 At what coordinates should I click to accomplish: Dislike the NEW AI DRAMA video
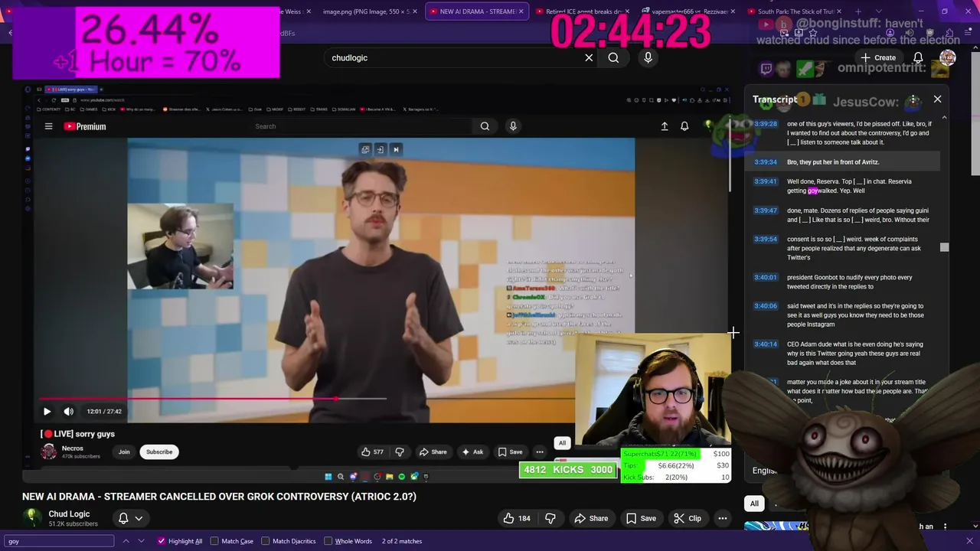point(550,518)
